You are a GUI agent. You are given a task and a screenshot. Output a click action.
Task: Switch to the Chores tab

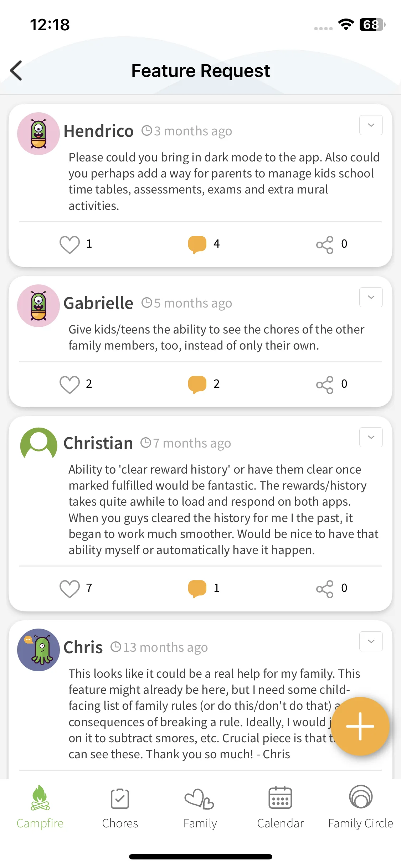coord(120,807)
